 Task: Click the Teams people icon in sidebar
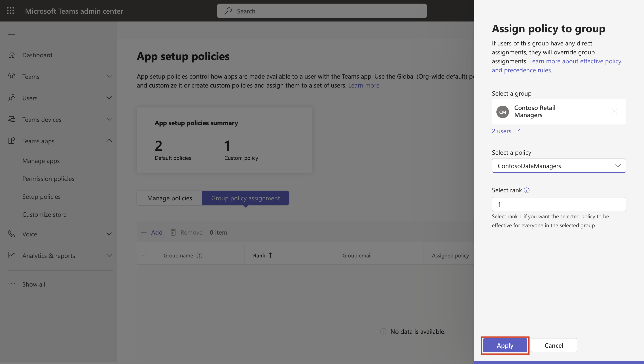click(x=11, y=76)
